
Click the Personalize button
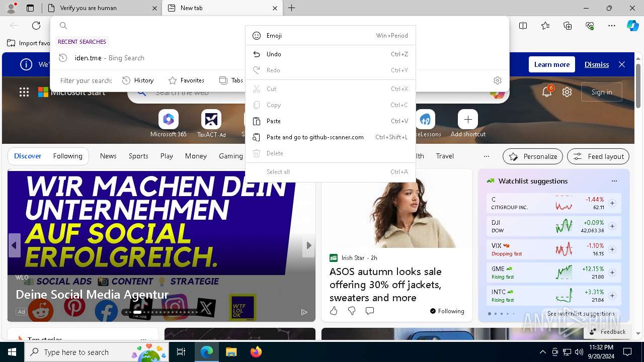(x=533, y=156)
